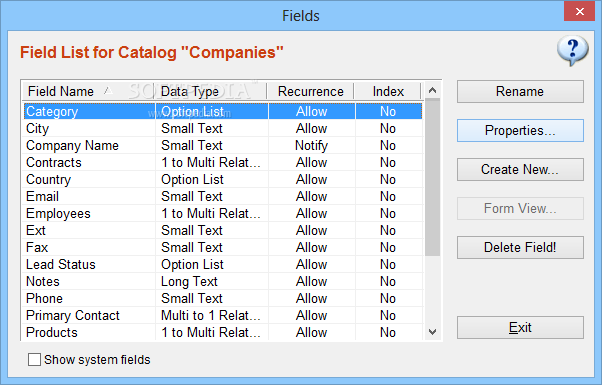The image size is (602, 385).
Task: Open help via the question mark icon
Action: [x=572, y=50]
